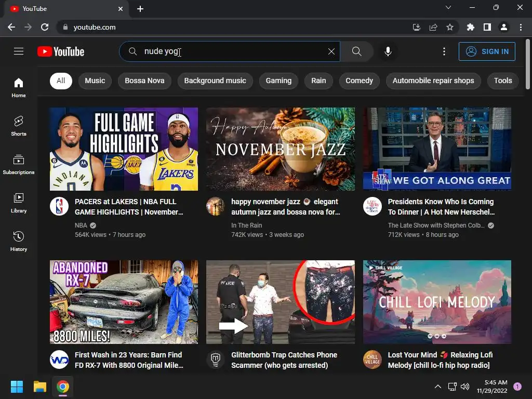Click the Late Show channel avatar

pos(372,206)
